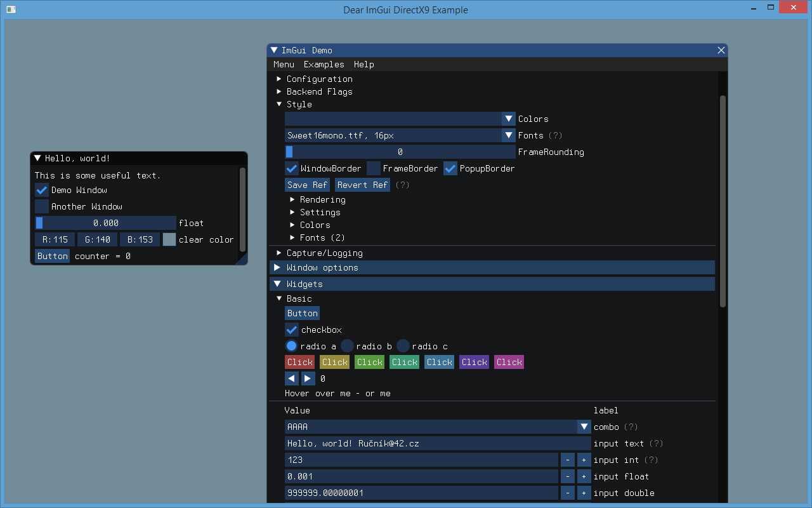The width and height of the screenshot is (812, 508).
Task: Open the Examples menu
Action: point(324,64)
